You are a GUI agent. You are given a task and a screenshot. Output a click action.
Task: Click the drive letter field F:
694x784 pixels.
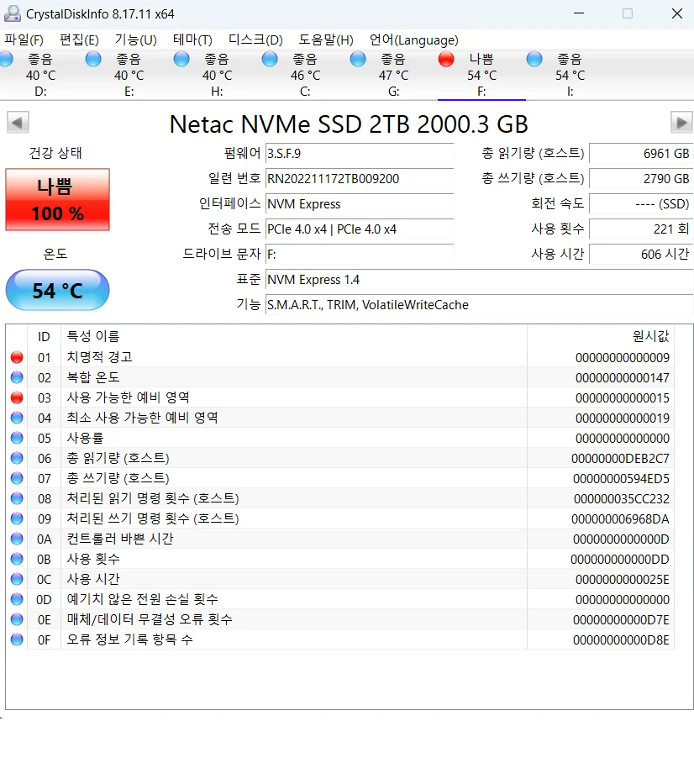click(360, 254)
